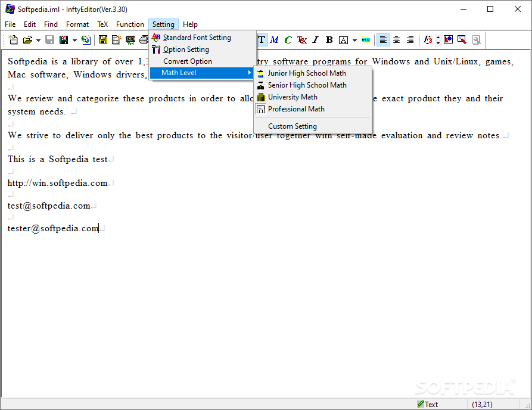Select Junior High School Math level
This screenshot has width=532, height=410.
click(313, 73)
